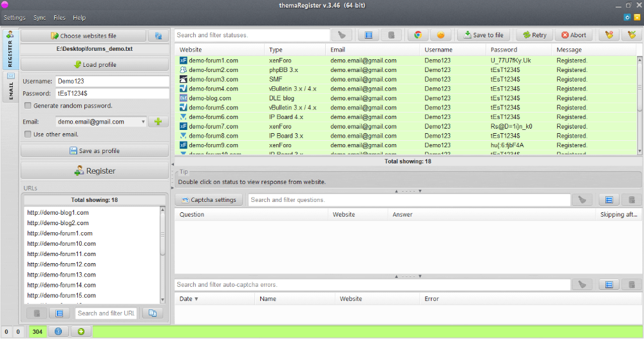Focus Search and filter questions field
This screenshot has width=644, height=339.
pyautogui.click(x=410, y=200)
